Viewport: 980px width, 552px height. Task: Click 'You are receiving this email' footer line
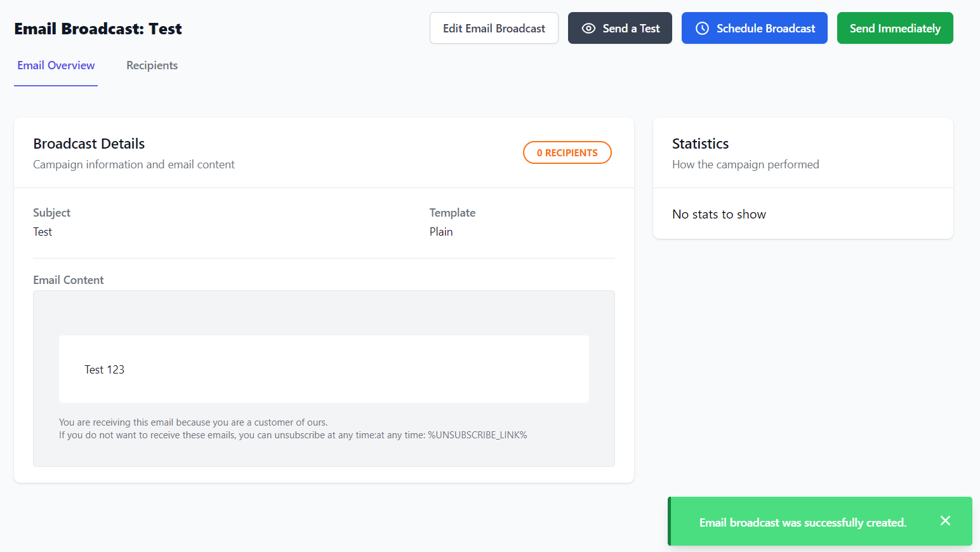tap(193, 422)
